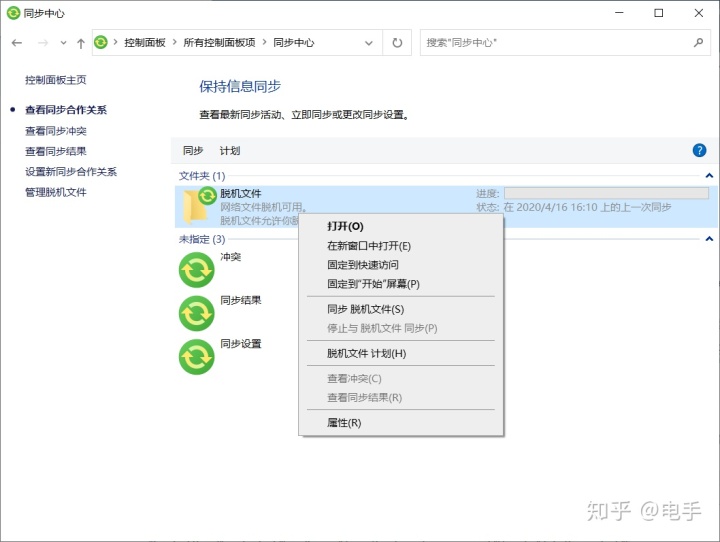Image resolution: width=720 pixels, height=542 pixels.
Task: Open 查看同步结果 in sidebar
Action: coord(56,151)
